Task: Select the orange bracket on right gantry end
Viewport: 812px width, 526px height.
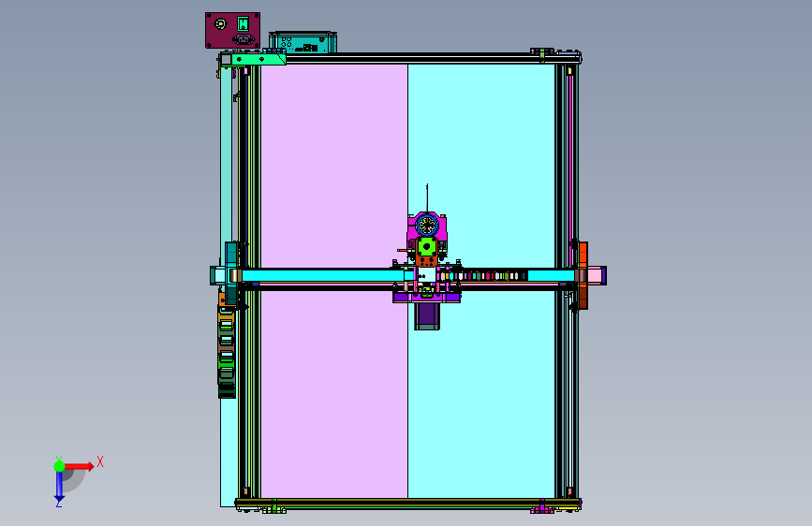Action: click(x=583, y=275)
